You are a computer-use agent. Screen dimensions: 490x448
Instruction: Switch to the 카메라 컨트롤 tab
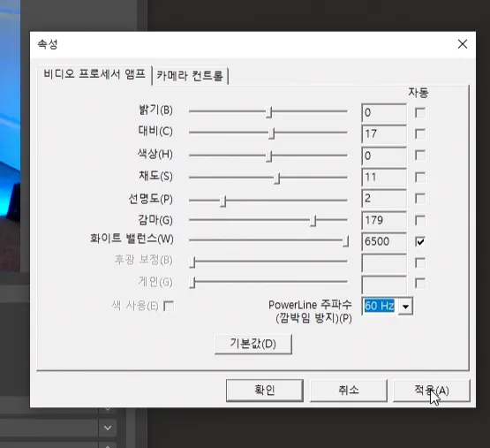coord(190,76)
